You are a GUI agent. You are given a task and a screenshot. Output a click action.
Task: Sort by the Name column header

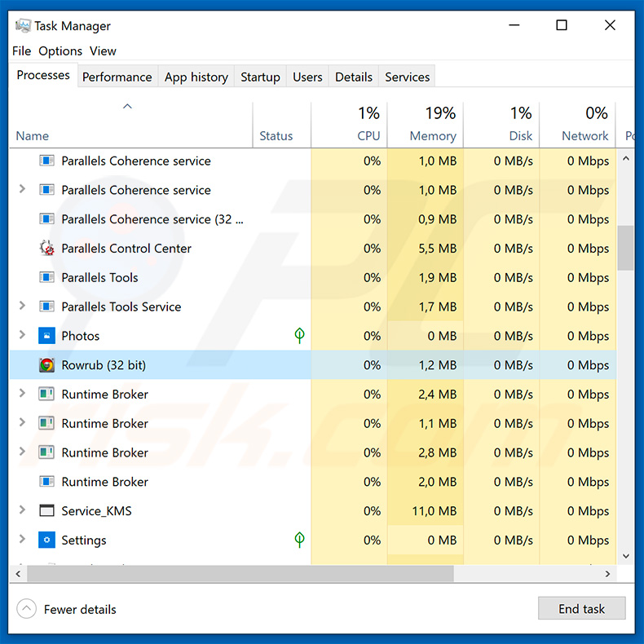[130, 125]
